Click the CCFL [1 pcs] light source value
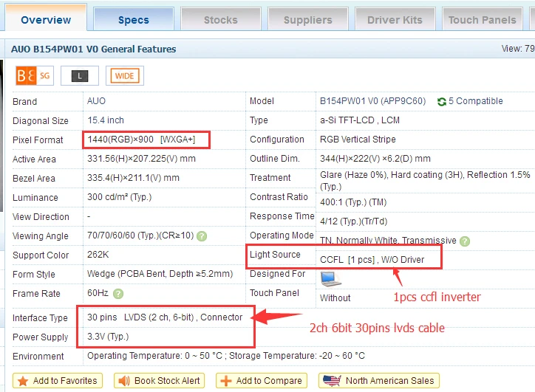Viewport: 535px width, 392px height. click(x=372, y=260)
